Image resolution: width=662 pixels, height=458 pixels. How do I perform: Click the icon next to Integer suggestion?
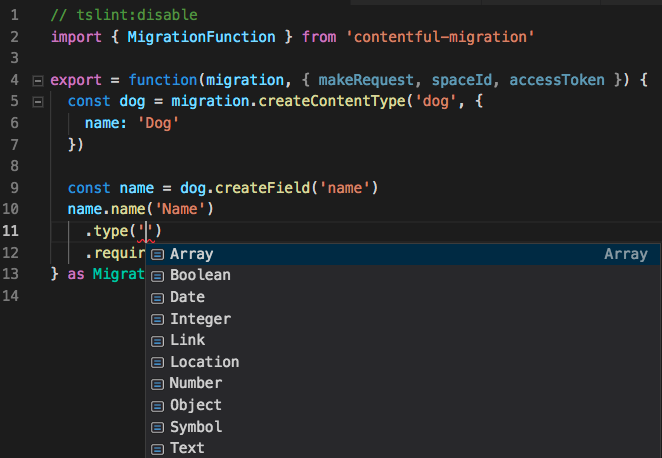158,320
